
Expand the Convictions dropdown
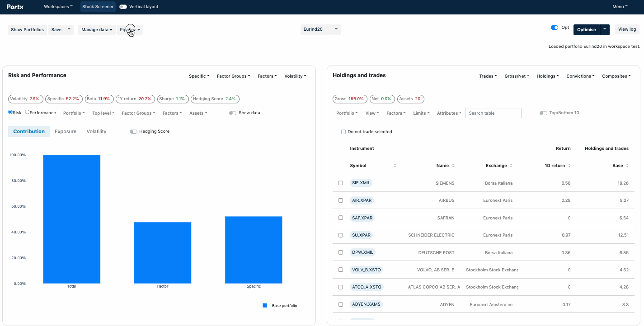pos(580,76)
